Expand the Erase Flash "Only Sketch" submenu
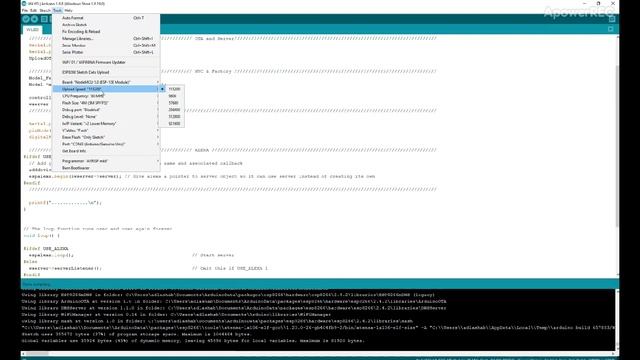 point(106,138)
